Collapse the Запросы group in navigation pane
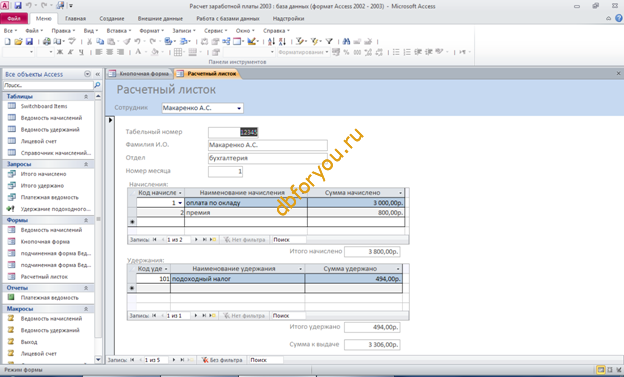 point(86,164)
